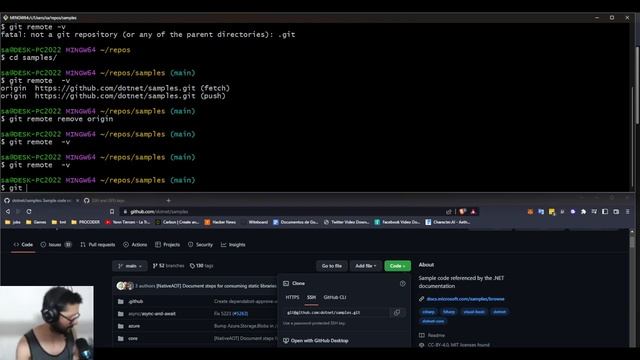Select the HTTPS clone tab
640x360 pixels.
(x=292, y=297)
